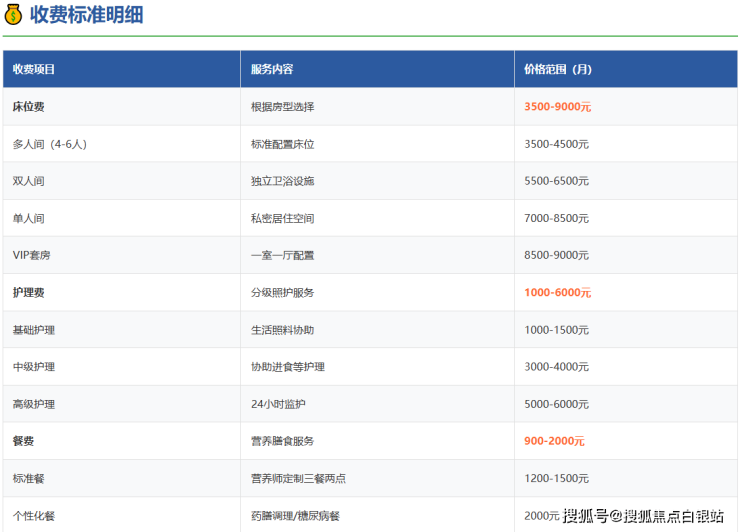This screenshot has height=532, width=740.
Task: Select the 收费项目 column header
Action: point(34,69)
